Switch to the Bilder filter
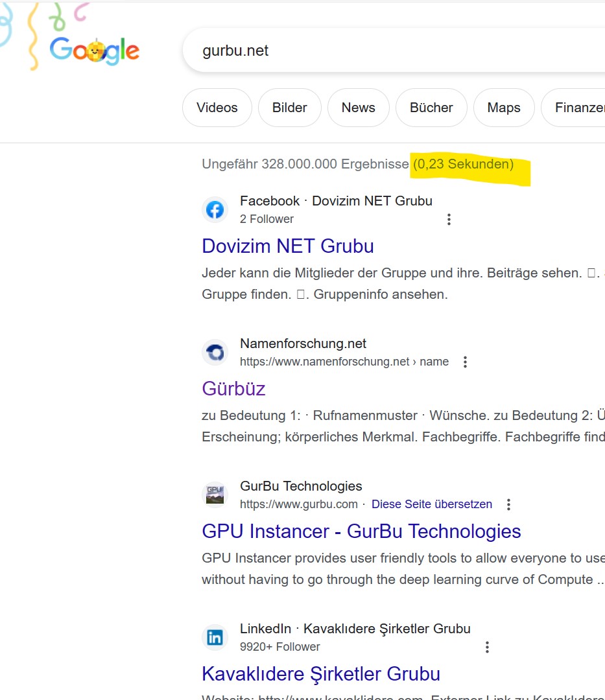Image resolution: width=605 pixels, height=700 pixels. coord(289,108)
